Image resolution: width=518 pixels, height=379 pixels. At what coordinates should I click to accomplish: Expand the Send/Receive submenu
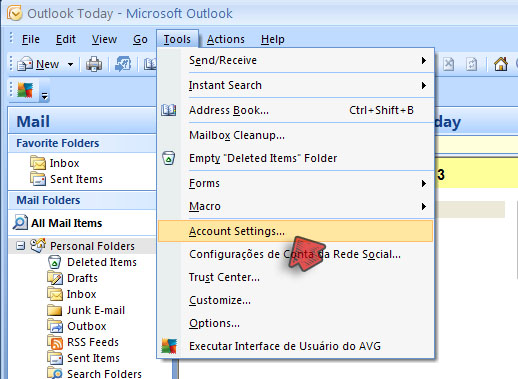[x=423, y=60]
